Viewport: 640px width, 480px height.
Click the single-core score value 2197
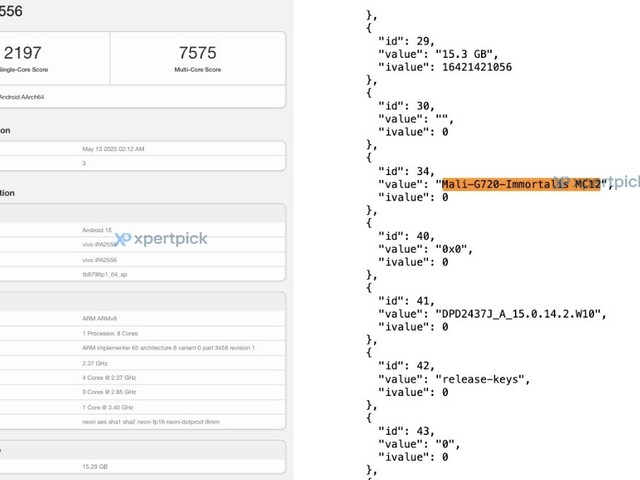(x=23, y=53)
